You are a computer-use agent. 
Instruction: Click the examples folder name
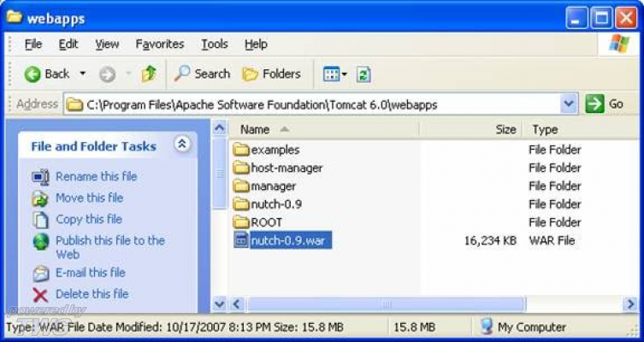pos(275,150)
